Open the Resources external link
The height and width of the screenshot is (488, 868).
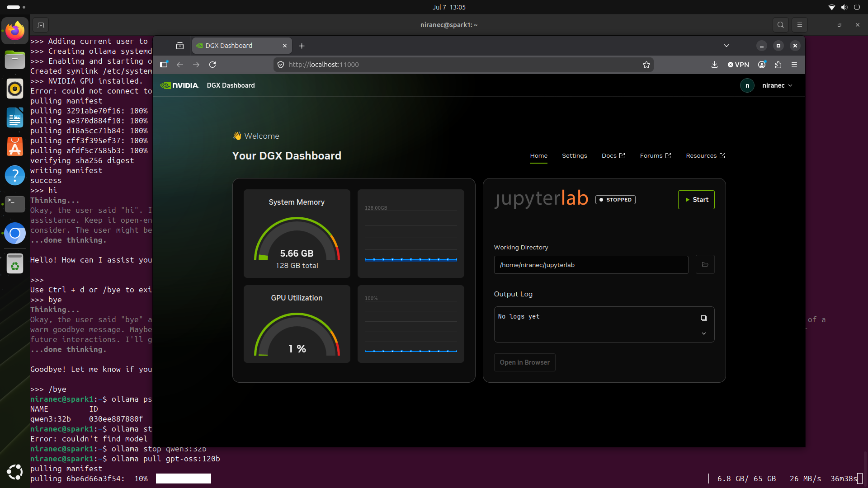pyautogui.click(x=705, y=156)
